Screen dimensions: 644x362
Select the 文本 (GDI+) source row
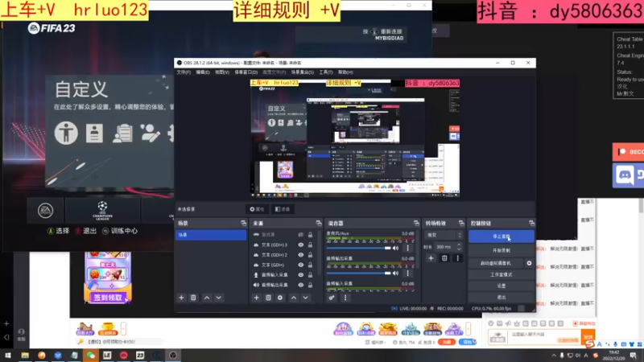(283, 265)
